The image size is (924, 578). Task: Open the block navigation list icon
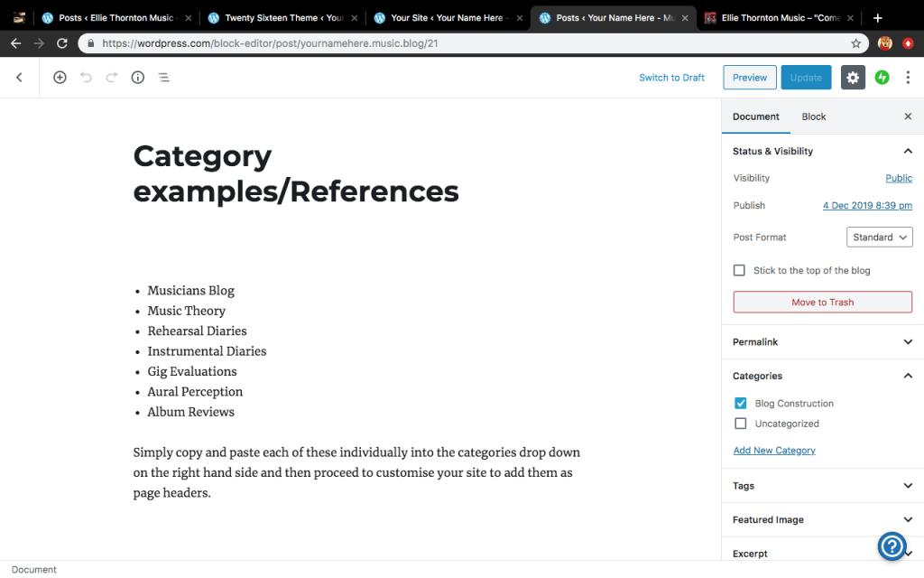coord(163,78)
